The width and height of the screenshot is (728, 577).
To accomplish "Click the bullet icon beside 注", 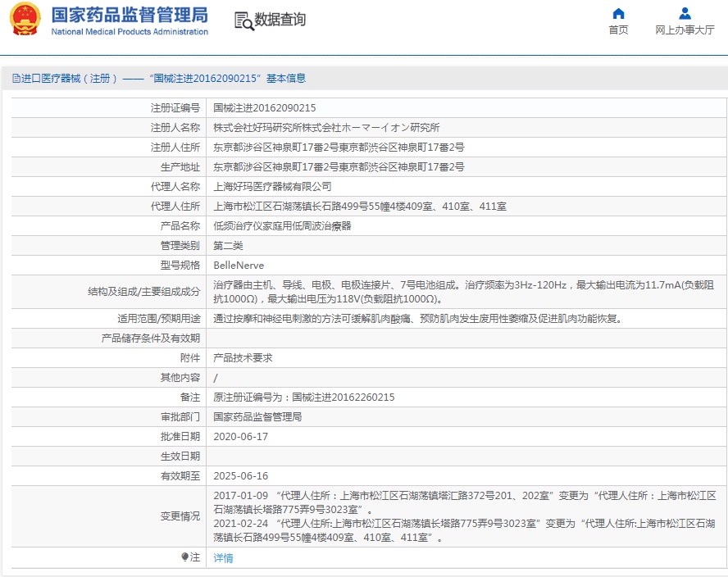I will coord(185,557).
